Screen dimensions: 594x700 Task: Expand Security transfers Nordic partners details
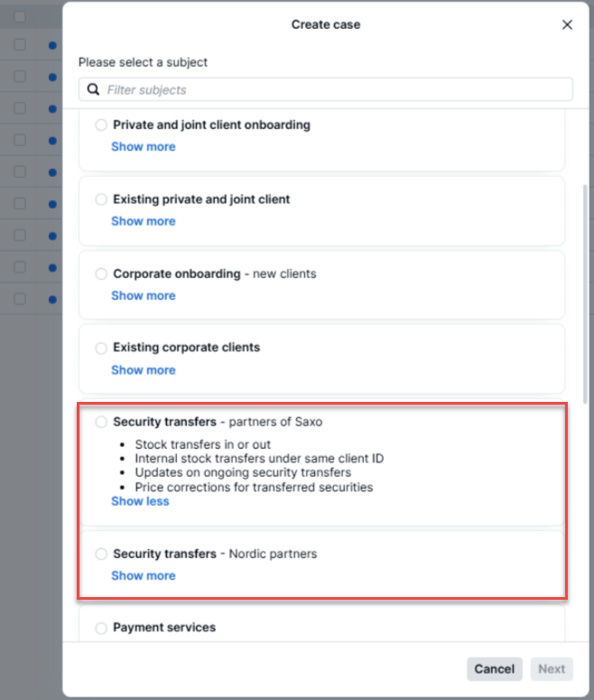pos(144,575)
